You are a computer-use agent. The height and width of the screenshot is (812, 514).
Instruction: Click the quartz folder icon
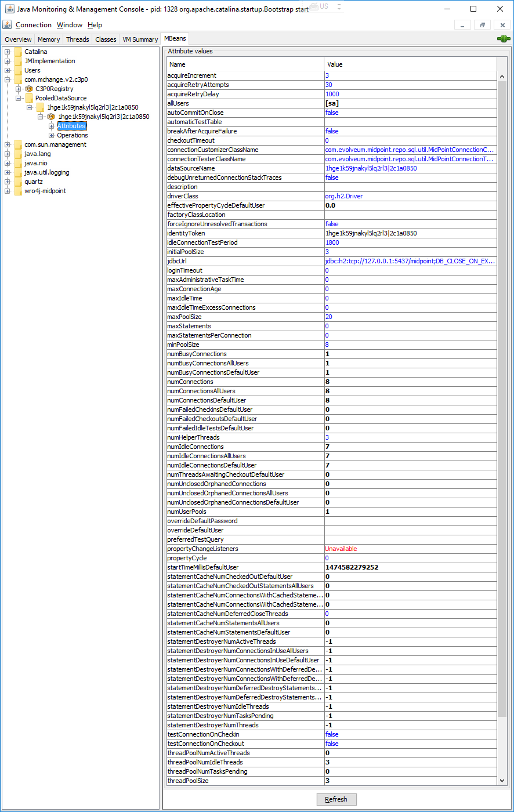coord(18,182)
